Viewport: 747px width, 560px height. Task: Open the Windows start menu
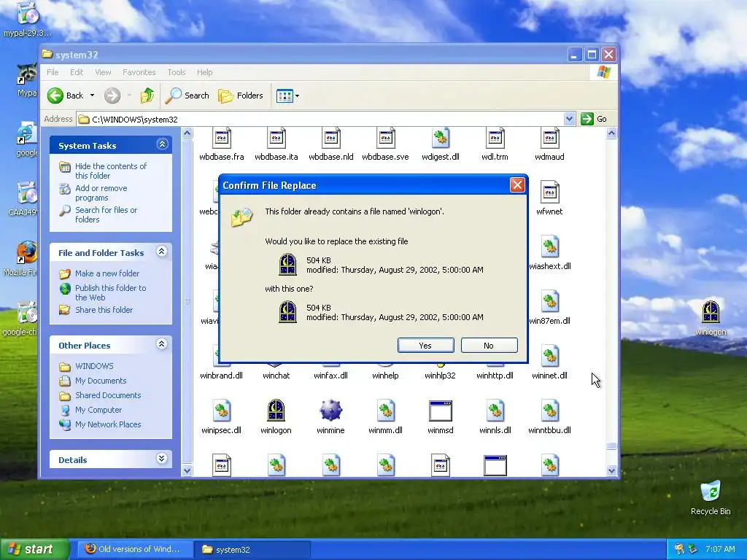[34, 549]
